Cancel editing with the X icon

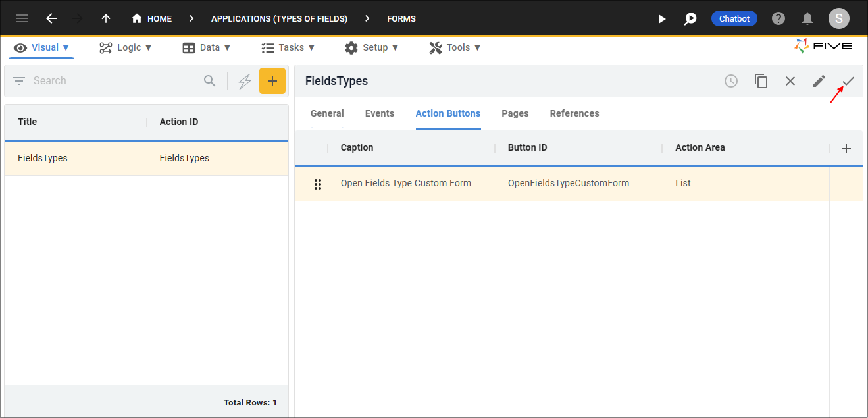tap(790, 81)
